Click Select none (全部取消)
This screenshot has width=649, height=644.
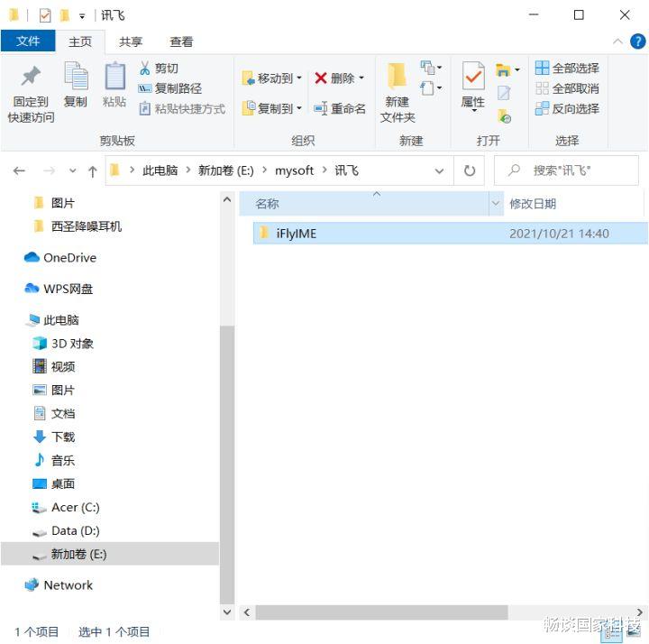[567, 88]
